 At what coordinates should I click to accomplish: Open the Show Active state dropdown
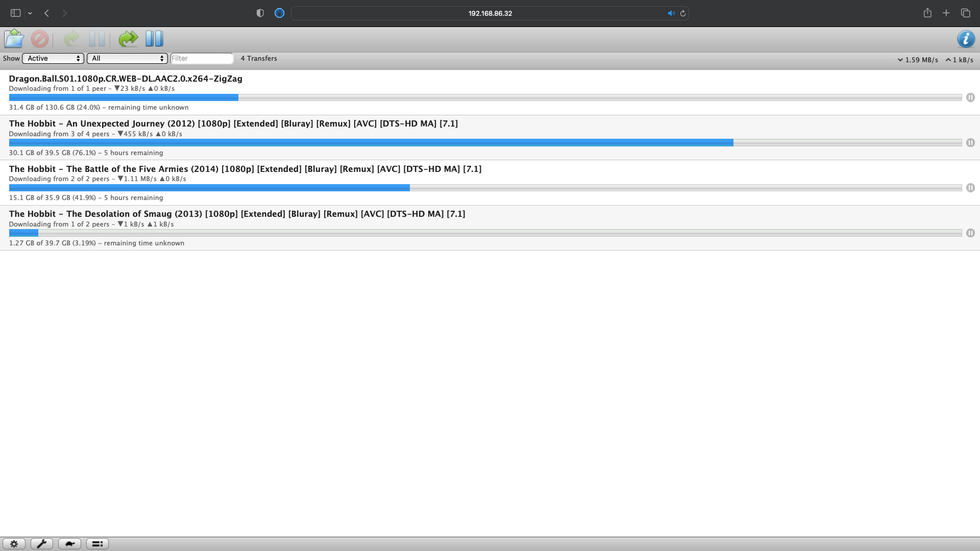click(x=53, y=58)
